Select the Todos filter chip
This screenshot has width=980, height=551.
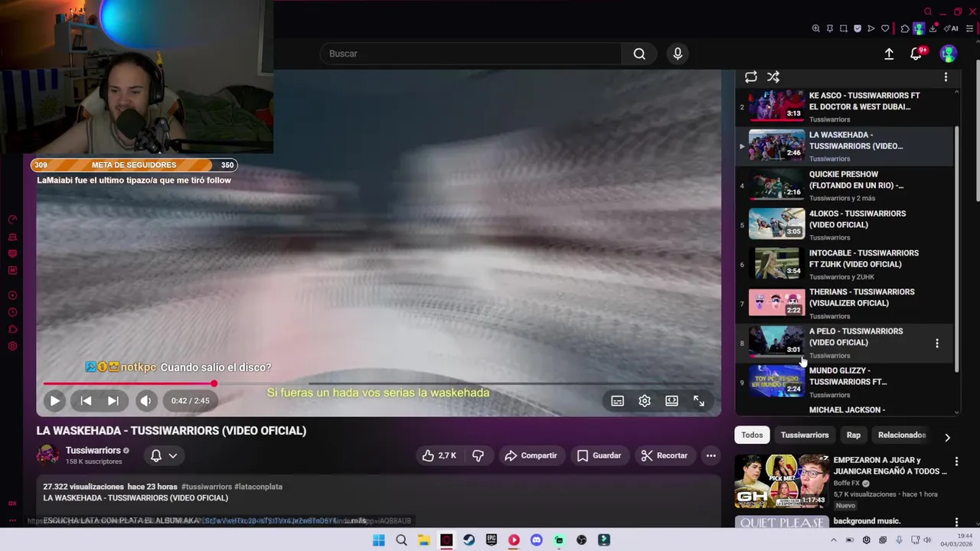coord(752,435)
